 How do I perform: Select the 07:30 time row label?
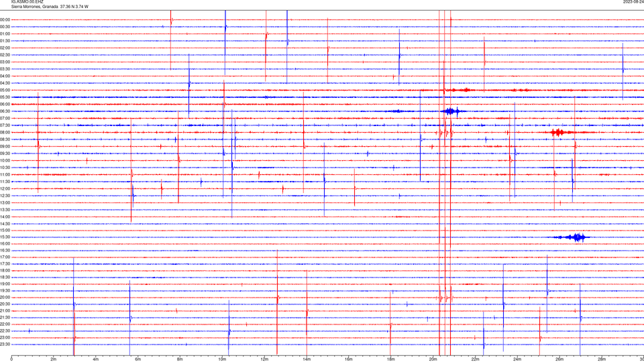[x=5, y=125]
